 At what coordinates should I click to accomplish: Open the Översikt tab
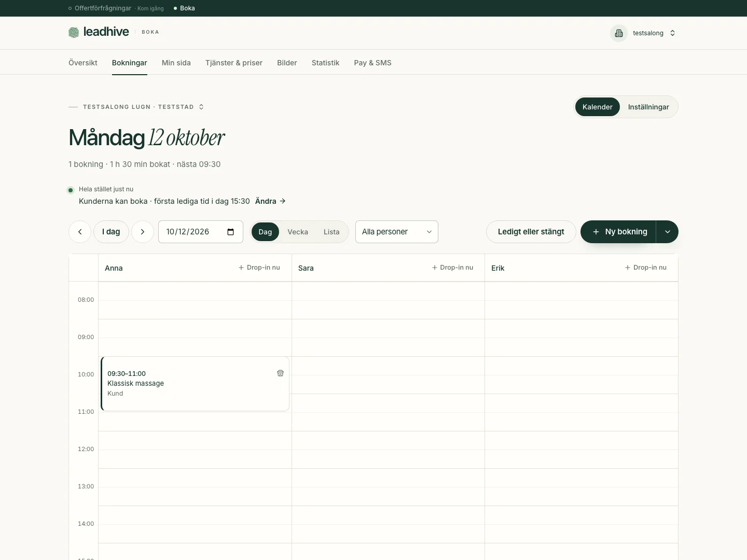coord(83,63)
